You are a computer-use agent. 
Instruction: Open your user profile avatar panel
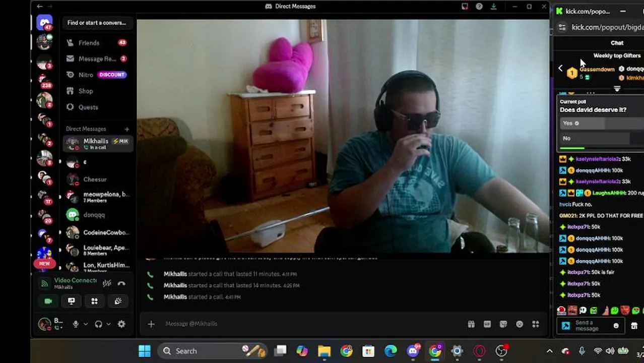point(44,324)
